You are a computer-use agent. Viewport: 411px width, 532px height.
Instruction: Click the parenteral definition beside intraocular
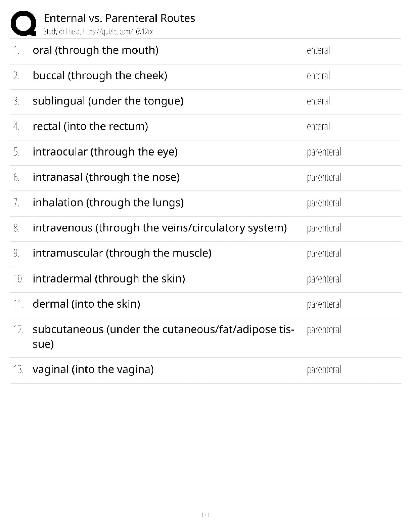click(324, 152)
